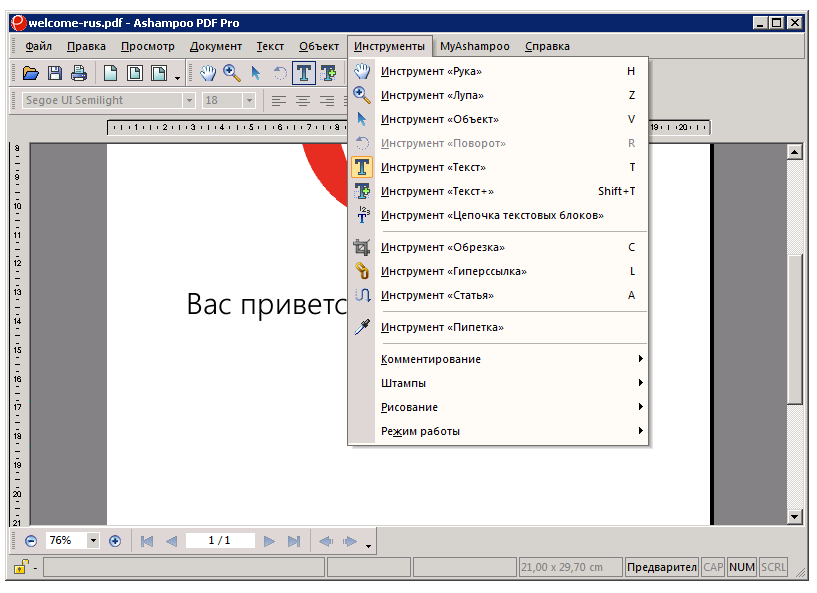Click the Предварител status bar panel
The image size is (817, 593).
(662, 567)
